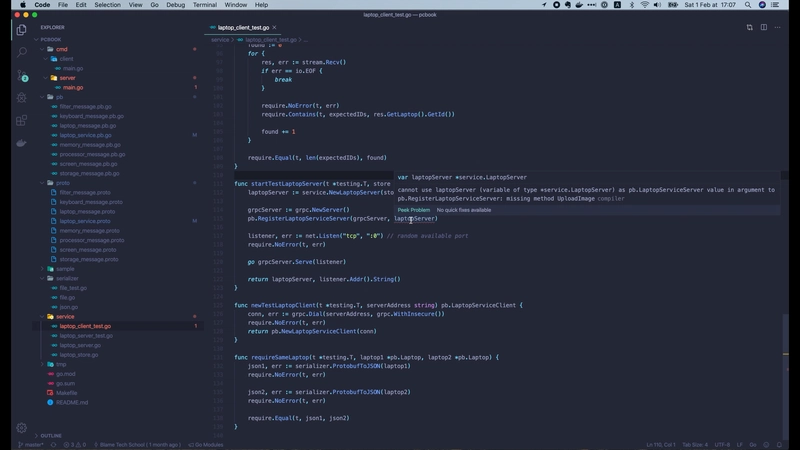
Task: Click the macOS date and time display
Action: coord(710,5)
